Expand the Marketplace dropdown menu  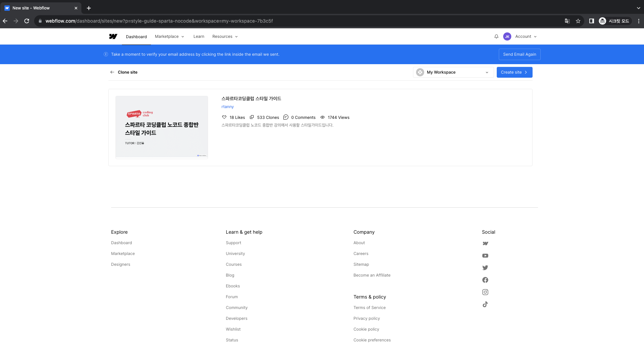point(170,36)
